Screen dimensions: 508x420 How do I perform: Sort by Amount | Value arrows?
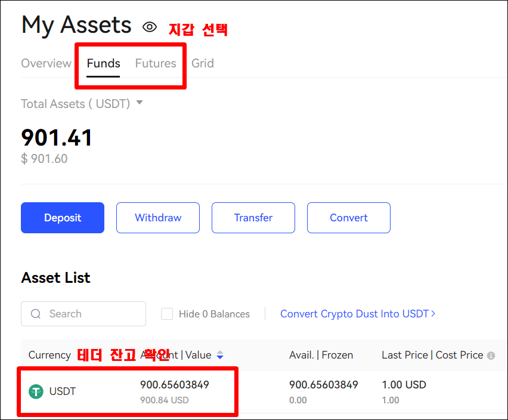tap(220, 355)
